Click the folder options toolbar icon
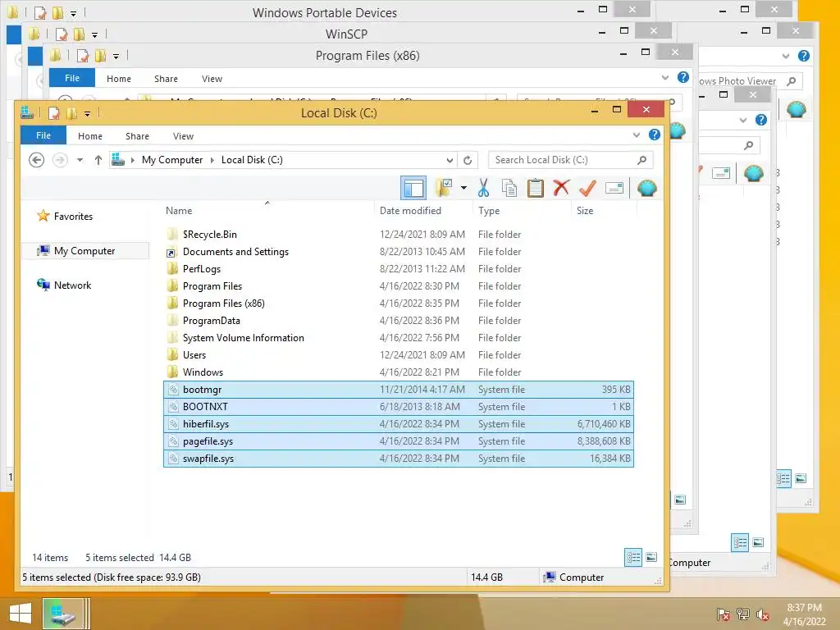The height and width of the screenshot is (630, 840). pos(444,188)
